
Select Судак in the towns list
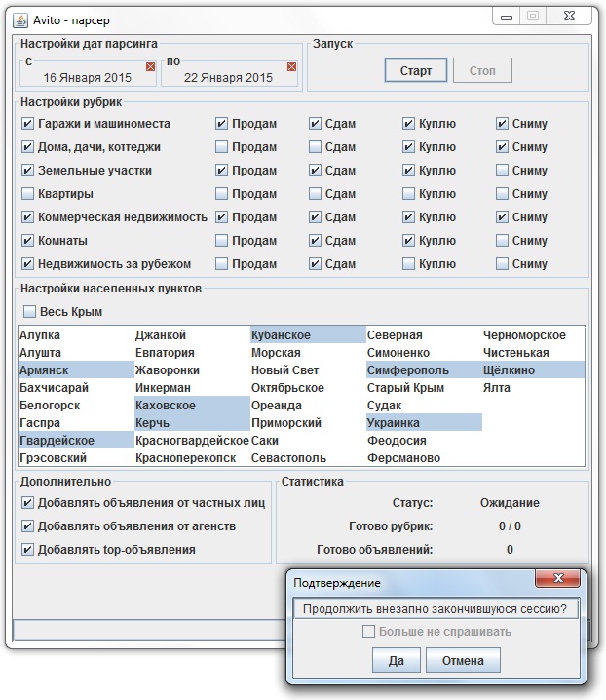pos(425,406)
